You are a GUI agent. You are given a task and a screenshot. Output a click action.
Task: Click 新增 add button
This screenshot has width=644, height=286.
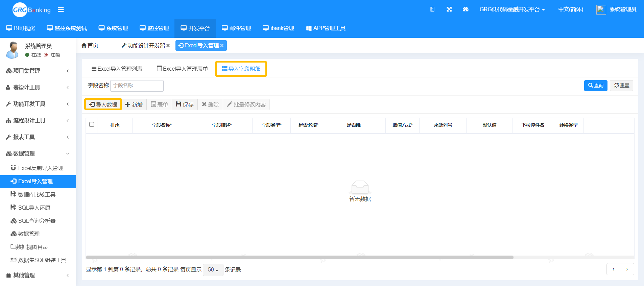point(134,104)
